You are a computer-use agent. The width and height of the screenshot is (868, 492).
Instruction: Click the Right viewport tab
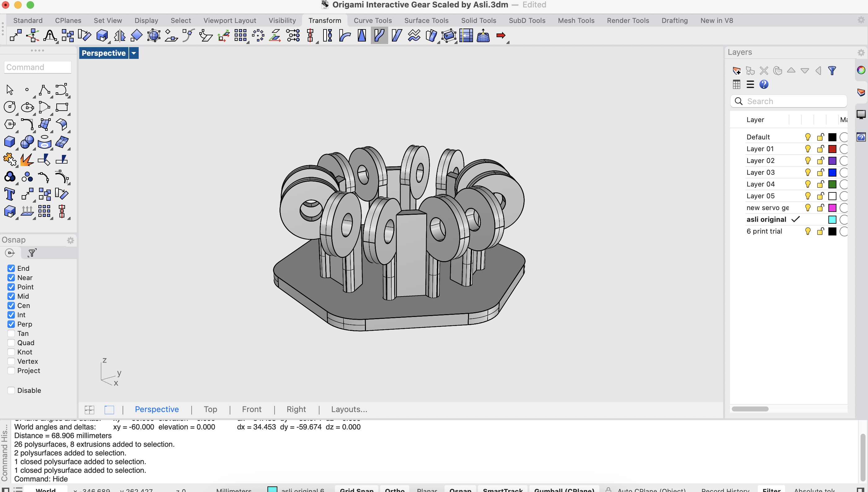[x=296, y=409]
